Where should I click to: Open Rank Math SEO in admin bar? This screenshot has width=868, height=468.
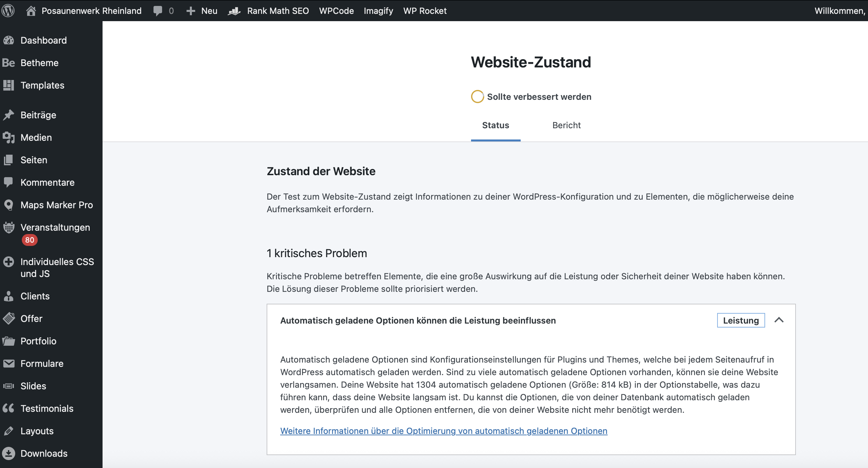coord(278,11)
